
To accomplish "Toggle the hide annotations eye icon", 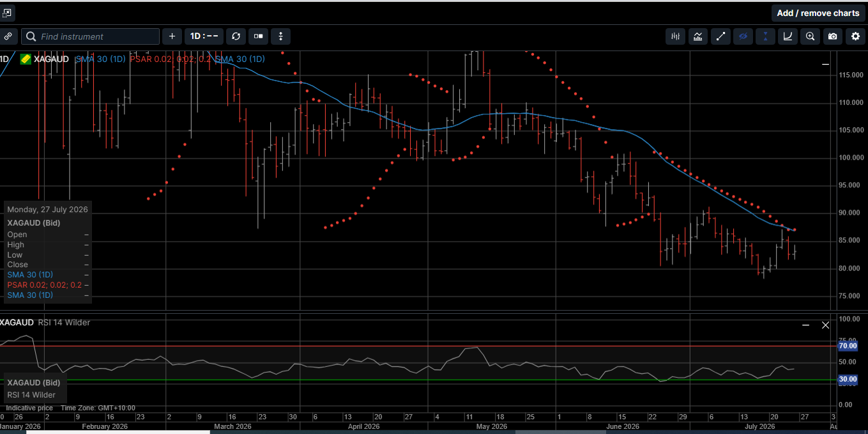I will [x=743, y=36].
